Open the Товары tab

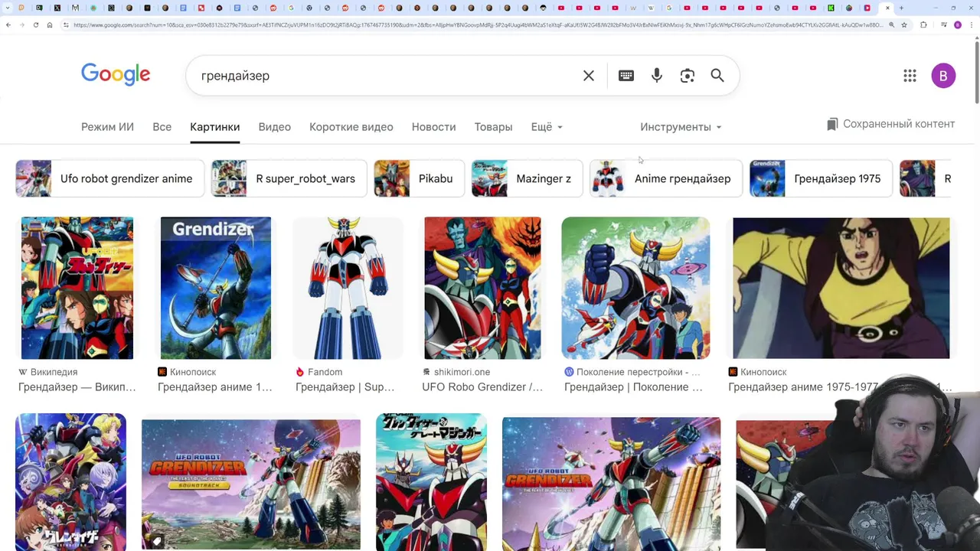[x=493, y=127]
